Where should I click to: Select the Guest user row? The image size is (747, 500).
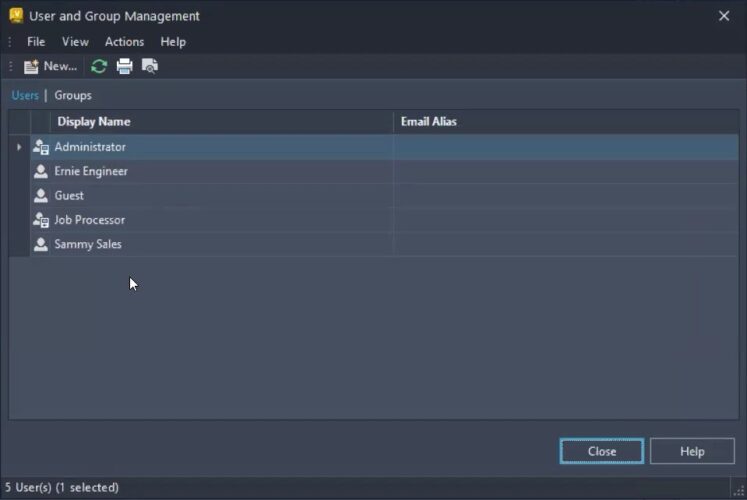pos(384,196)
